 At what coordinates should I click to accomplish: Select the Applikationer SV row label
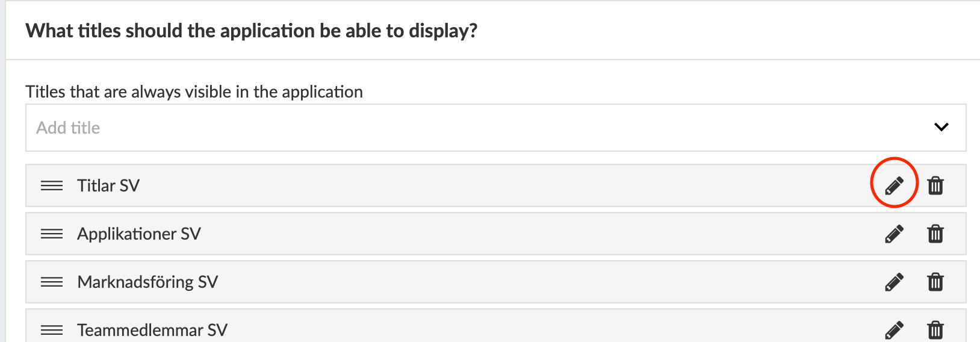tap(139, 234)
